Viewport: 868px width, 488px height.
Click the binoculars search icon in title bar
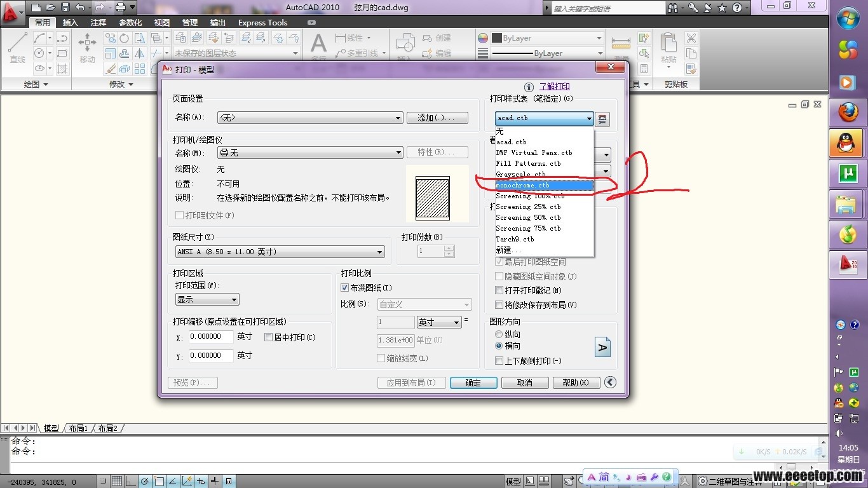pos(674,8)
